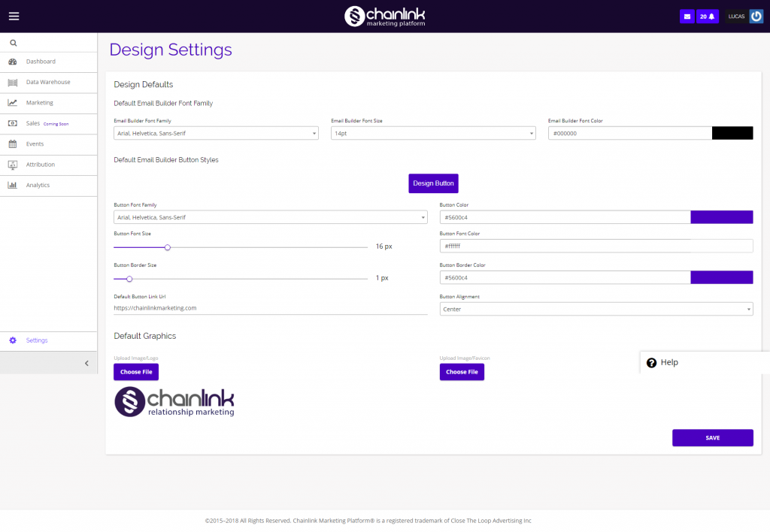Open the messages envelope icon
The height and width of the screenshot is (532, 770).
click(687, 16)
